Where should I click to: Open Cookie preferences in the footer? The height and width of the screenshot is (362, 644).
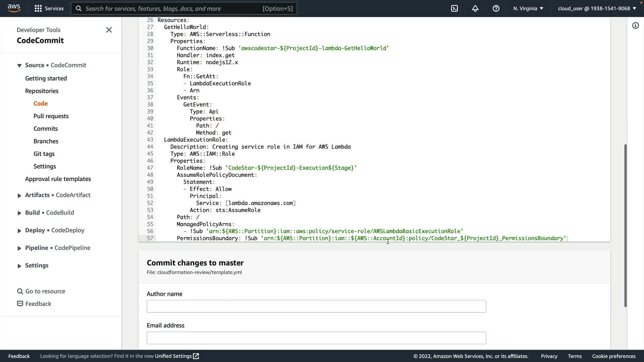point(613,356)
